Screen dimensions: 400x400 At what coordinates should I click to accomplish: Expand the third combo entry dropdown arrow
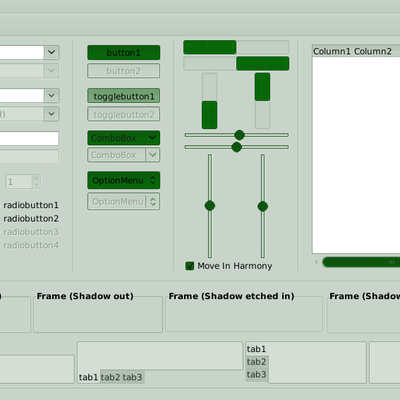(52, 96)
